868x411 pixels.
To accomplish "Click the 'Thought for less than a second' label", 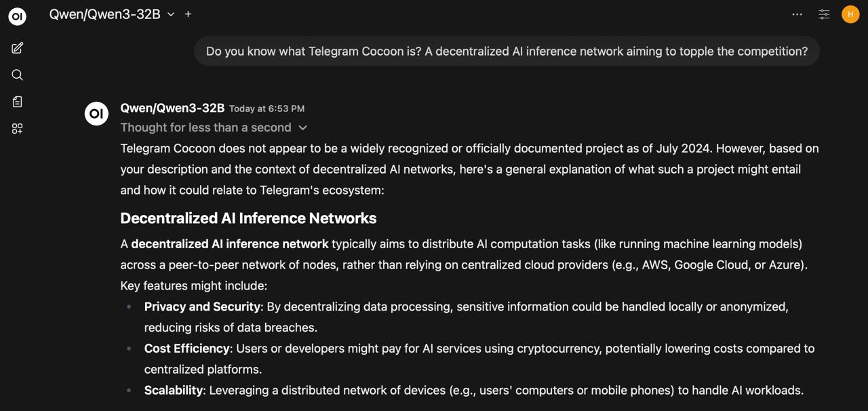I will tap(205, 128).
